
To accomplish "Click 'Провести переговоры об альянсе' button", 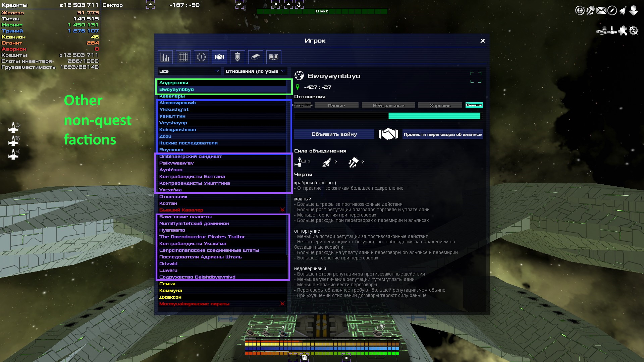I will point(442,134).
